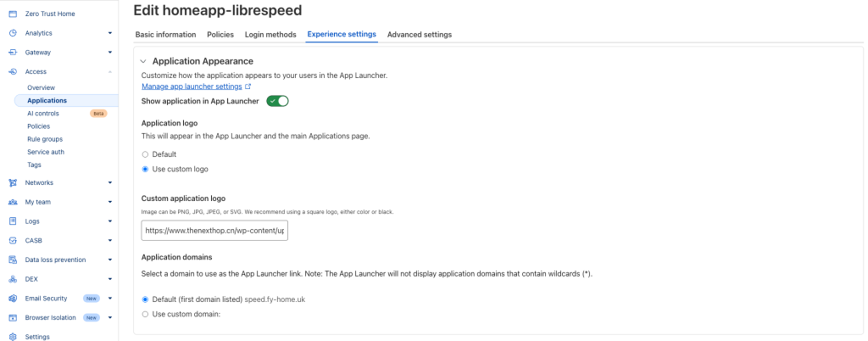Select the Default logo radio button
The width and height of the screenshot is (868, 341).
tap(145, 154)
